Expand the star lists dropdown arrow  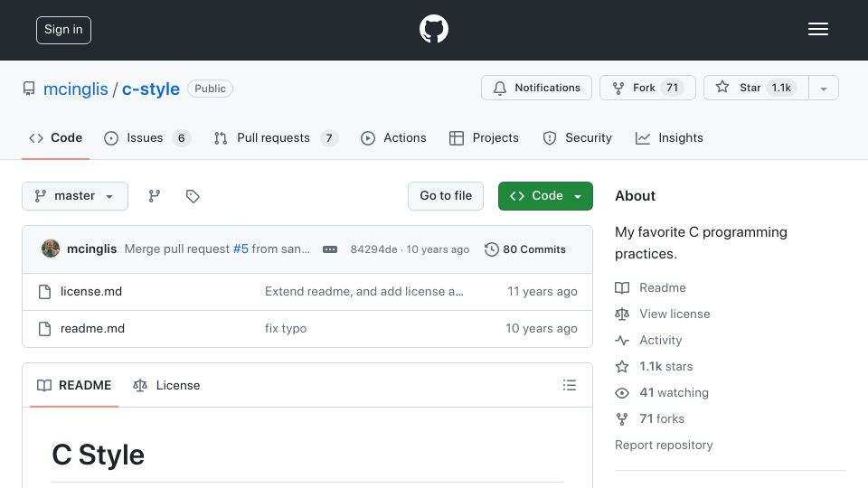coord(824,89)
